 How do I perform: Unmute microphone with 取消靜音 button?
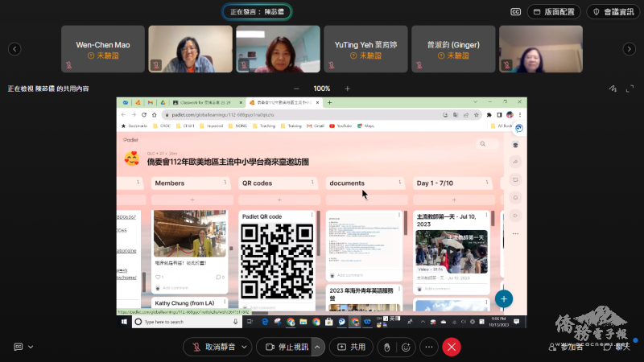[x=214, y=347]
